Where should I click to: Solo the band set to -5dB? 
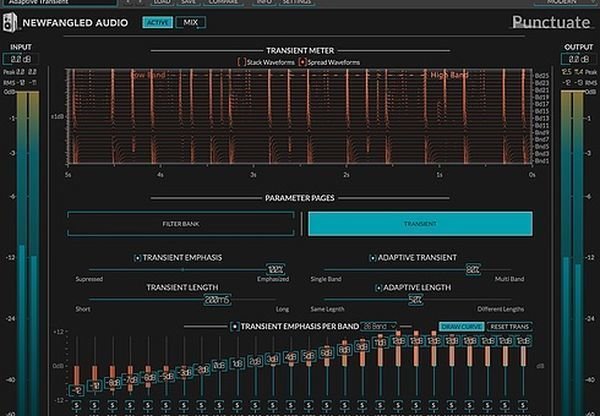point(166,405)
